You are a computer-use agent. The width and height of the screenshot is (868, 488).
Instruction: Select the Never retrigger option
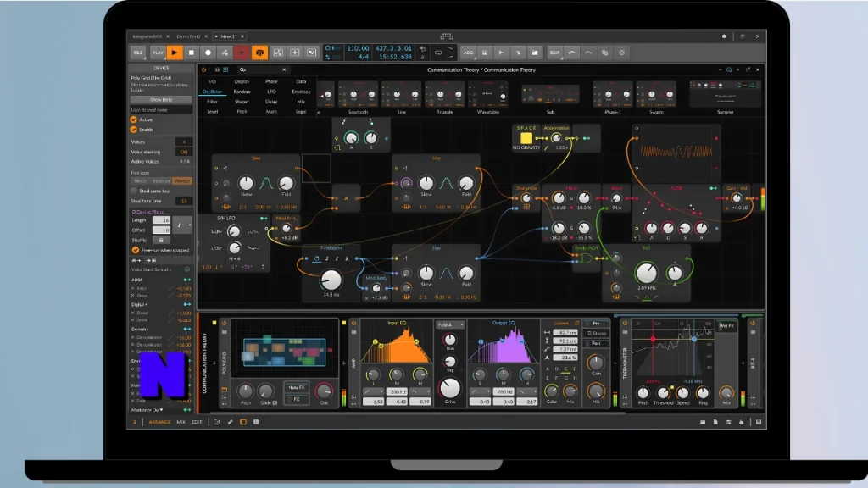coord(140,181)
